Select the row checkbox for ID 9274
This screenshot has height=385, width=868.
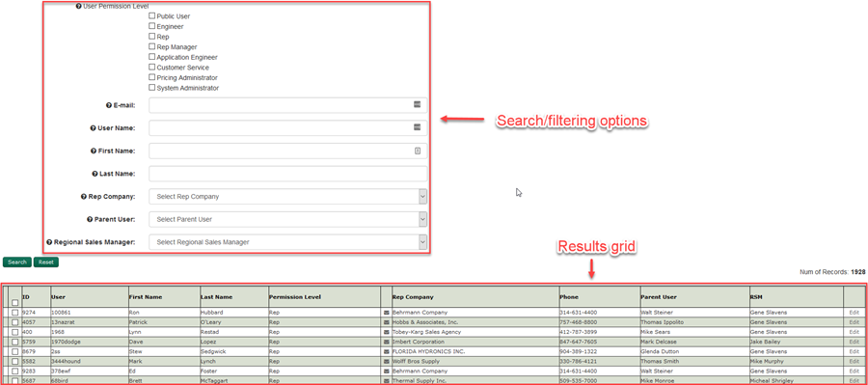pyautogui.click(x=14, y=313)
